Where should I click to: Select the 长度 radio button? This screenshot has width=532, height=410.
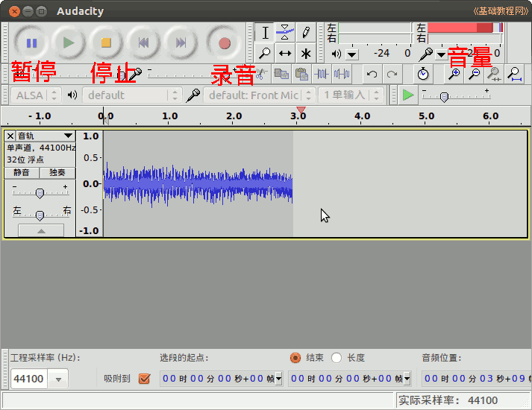tap(337, 358)
